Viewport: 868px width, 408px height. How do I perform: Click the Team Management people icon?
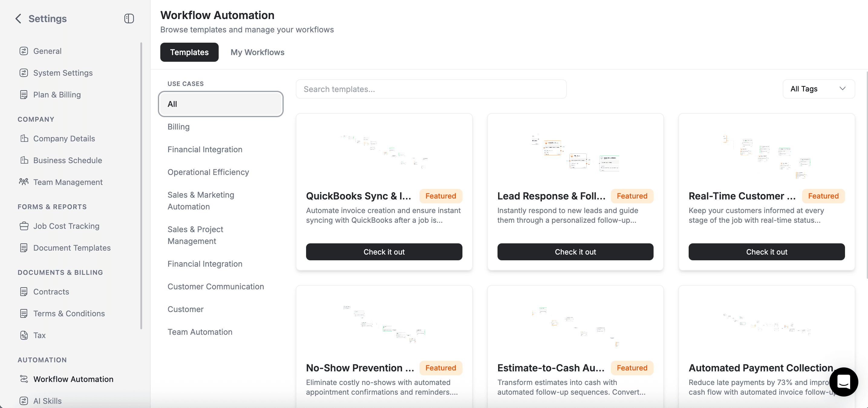pos(23,182)
